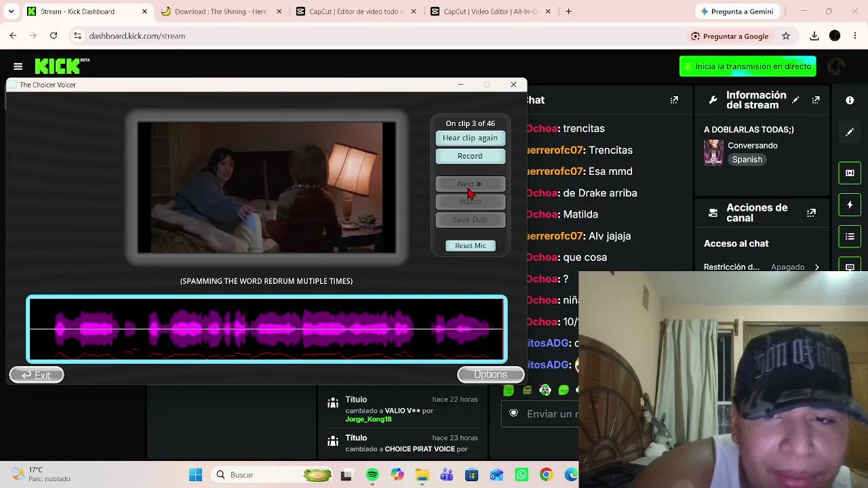This screenshot has width=868, height=488.
Task: Toggle the video panel icon in the right sidebar
Action: 850,173
